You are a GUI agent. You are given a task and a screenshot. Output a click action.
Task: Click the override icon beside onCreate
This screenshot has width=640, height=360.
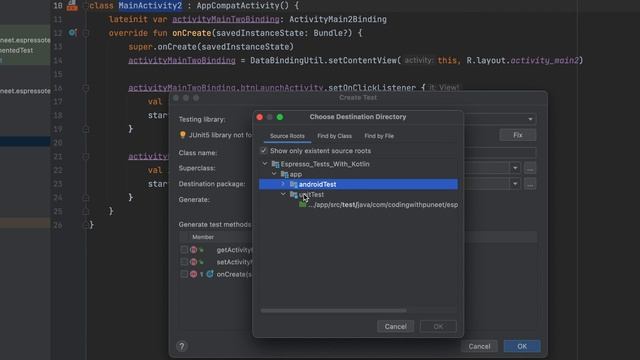[x=209, y=274]
